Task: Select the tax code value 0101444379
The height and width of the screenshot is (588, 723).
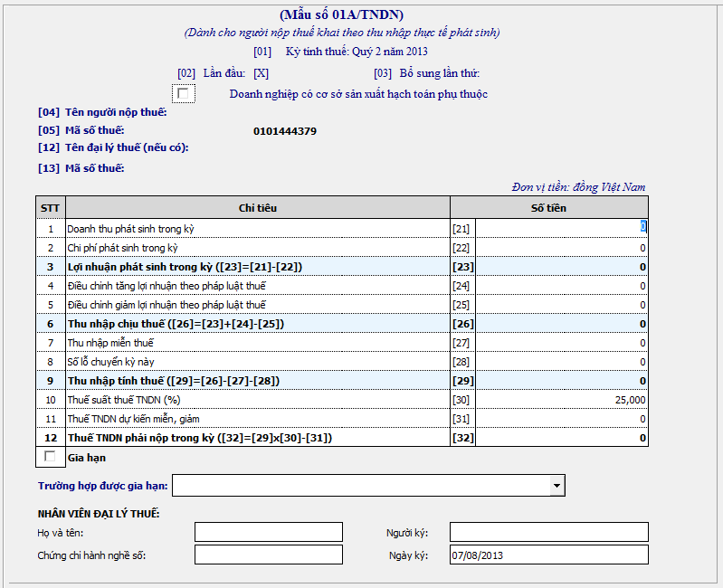Action: coord(285,131)
